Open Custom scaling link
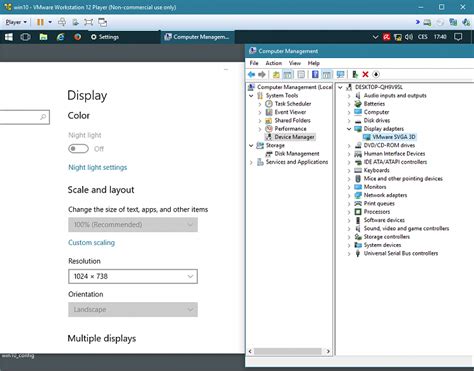The width and height of the screenshot is (474, 371). pos(91,243)
